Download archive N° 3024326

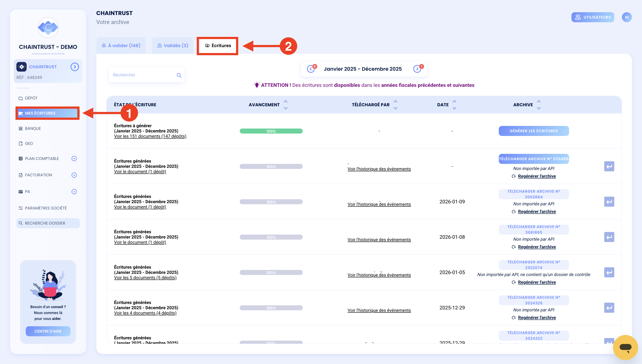coord(534,300)
